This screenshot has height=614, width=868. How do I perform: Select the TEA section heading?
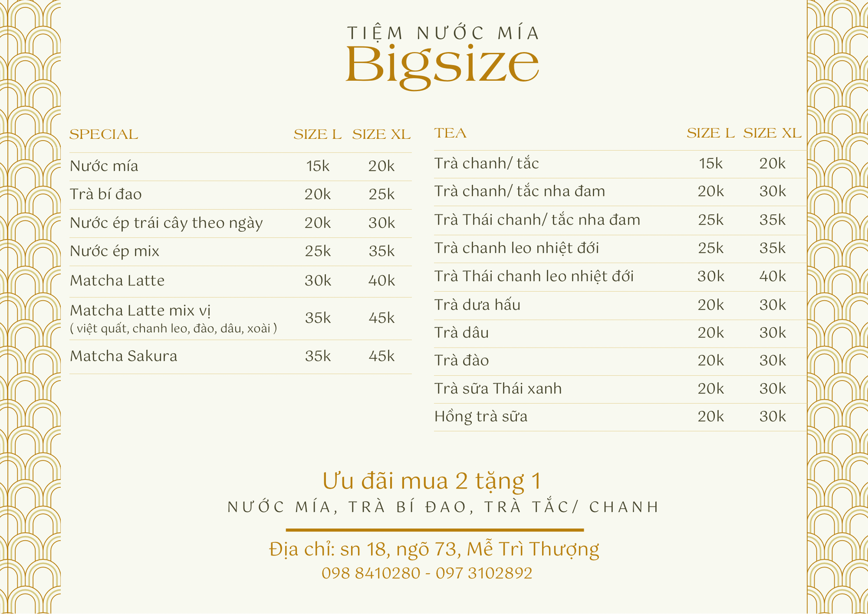pyautogui.click(x=450, y=133)
